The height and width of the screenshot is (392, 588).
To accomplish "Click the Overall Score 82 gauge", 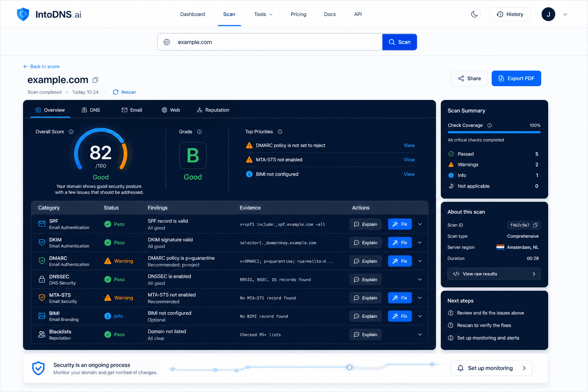I will tap(101, 149).
